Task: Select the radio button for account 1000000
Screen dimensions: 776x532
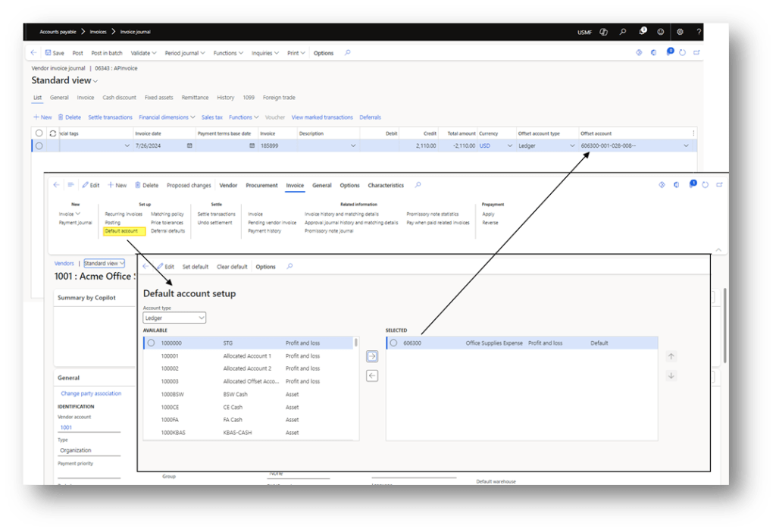Action: click(x=152, y=343)
